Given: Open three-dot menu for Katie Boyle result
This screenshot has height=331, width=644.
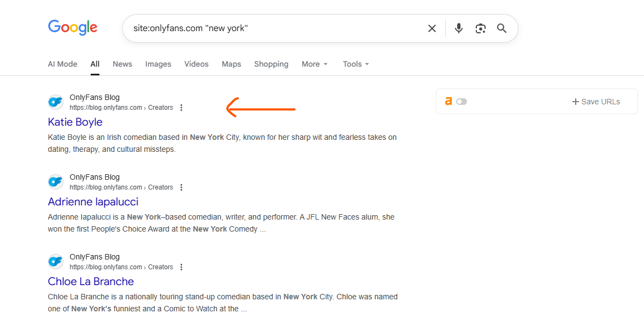Looking at the screenshot, I should tap(181, 108).
